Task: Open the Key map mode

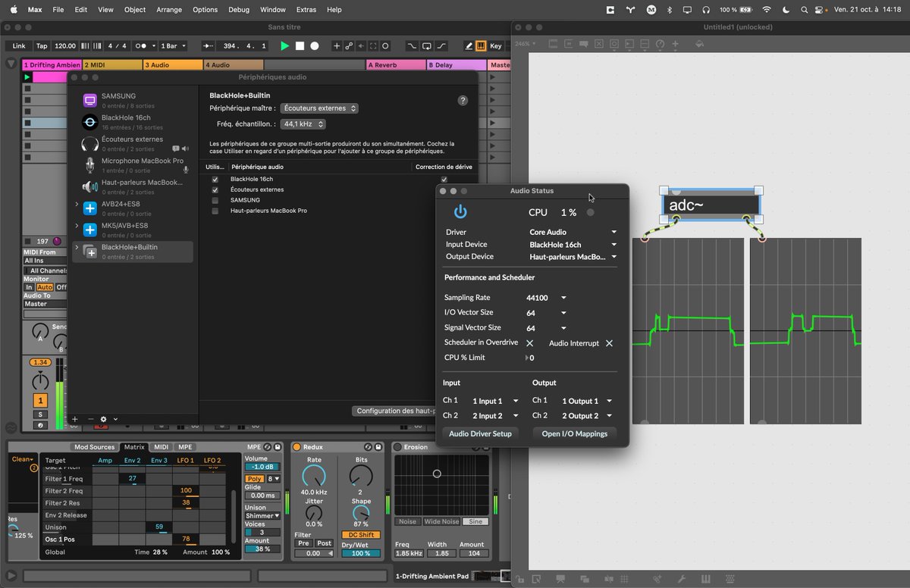Action: point(495,46)
